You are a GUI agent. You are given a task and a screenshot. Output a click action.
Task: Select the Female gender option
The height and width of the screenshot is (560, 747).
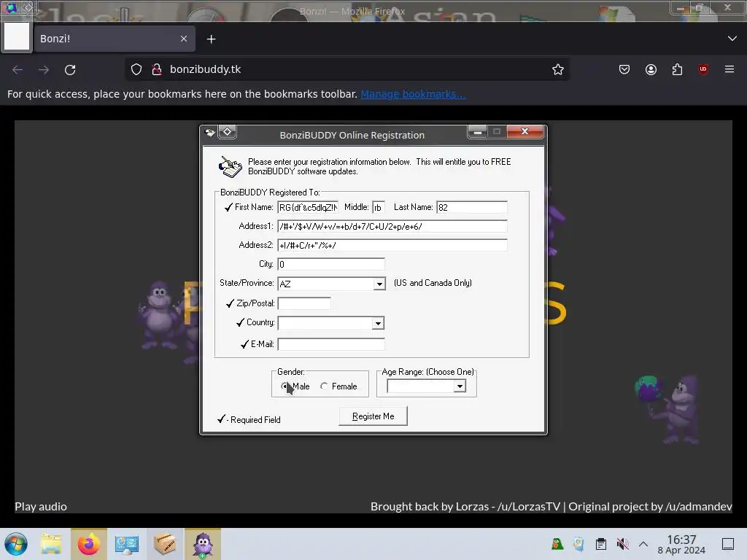[x=324, y=386]
